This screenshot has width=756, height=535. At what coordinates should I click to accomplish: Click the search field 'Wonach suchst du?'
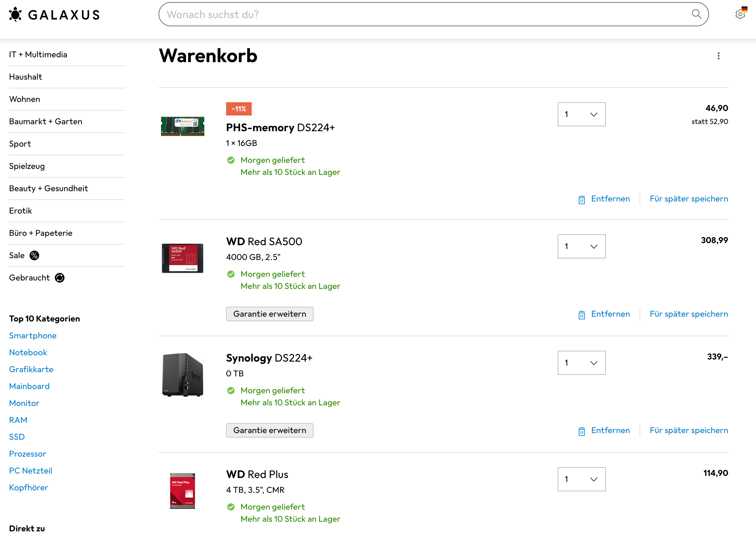[x=425, y=14]
